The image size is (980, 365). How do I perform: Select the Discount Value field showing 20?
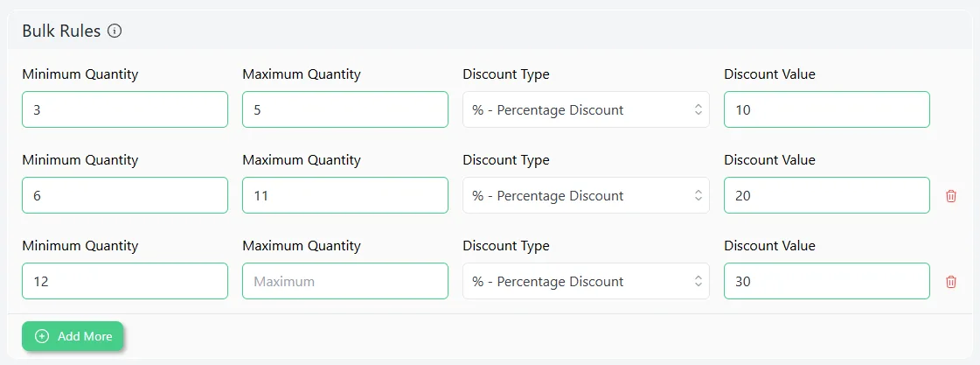click(x=827, y=195)
